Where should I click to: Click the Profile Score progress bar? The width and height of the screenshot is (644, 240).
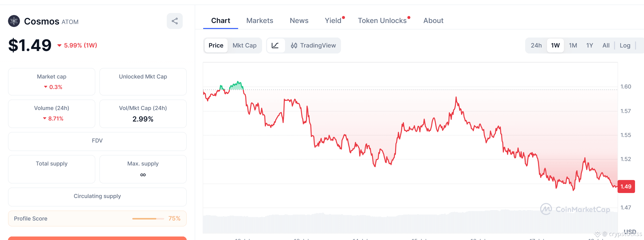(148, 219)
